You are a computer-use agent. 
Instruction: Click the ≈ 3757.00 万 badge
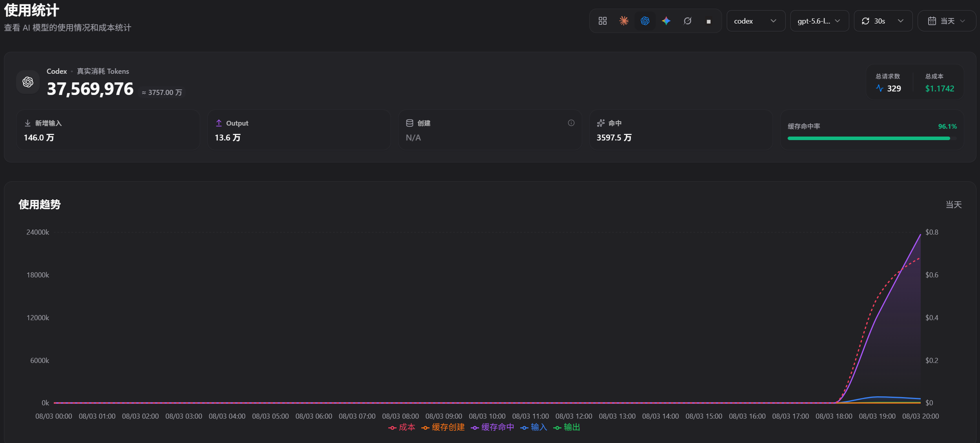[x=162, y=93]
